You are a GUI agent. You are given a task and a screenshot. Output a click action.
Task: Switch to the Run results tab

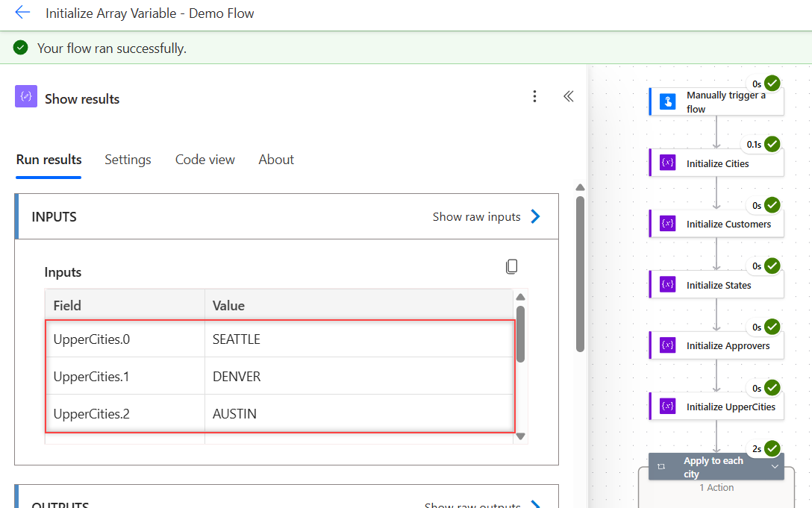pos(49,160)
